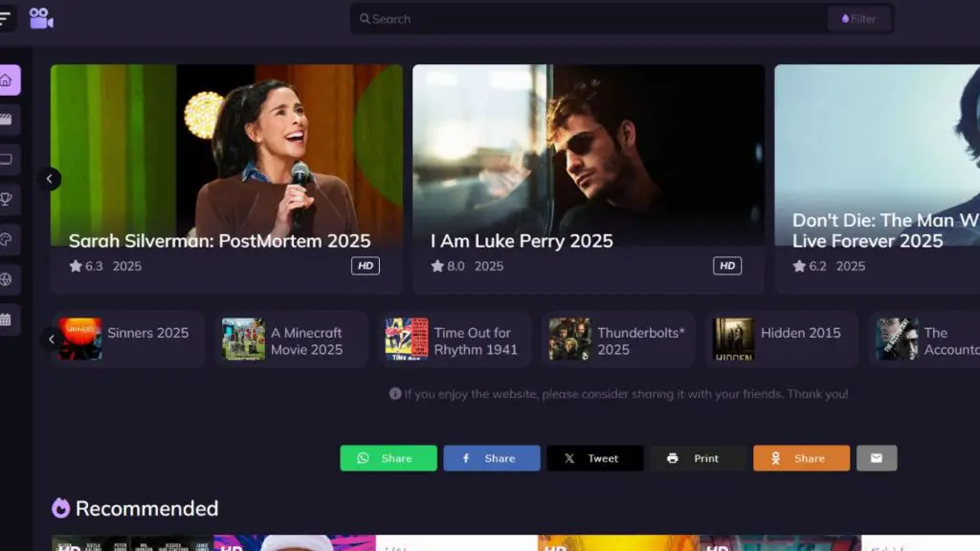Share via the gray email icon button
980x551 pixels.
(877, 458)
